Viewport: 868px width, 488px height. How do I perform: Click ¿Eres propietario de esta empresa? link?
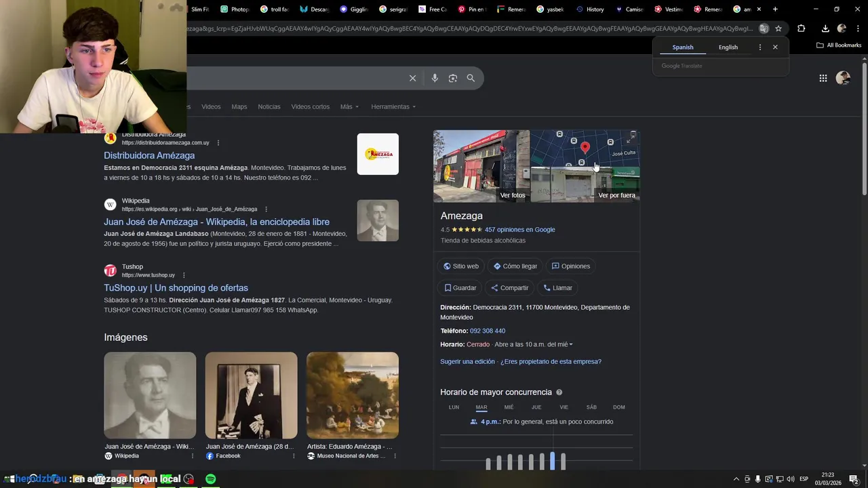click(x=551, y=362)
